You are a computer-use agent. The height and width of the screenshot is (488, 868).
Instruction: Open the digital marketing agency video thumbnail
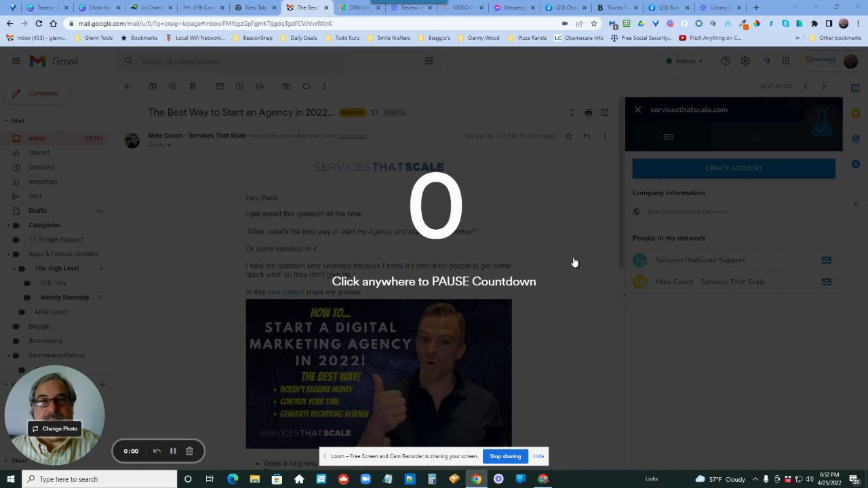[379, 373]
